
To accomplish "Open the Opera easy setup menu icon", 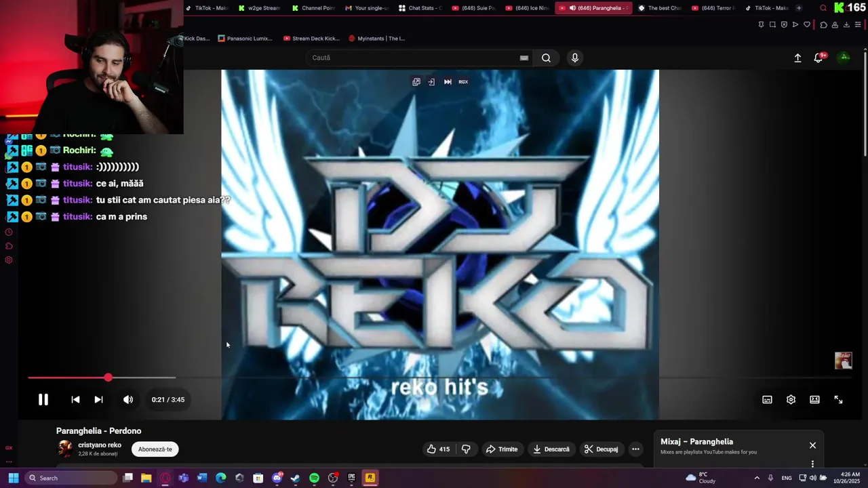I will pos(858,25).
